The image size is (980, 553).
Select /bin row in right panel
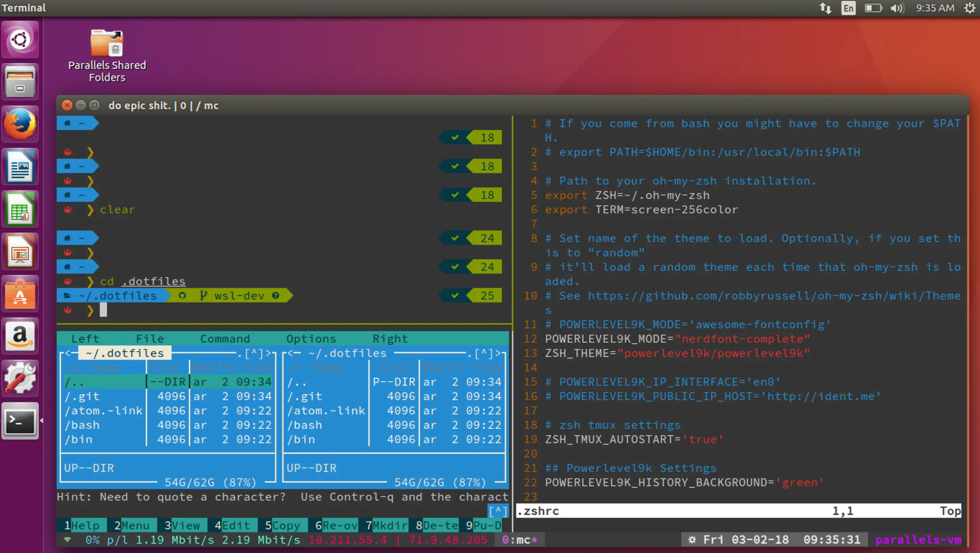pos(394,439)
